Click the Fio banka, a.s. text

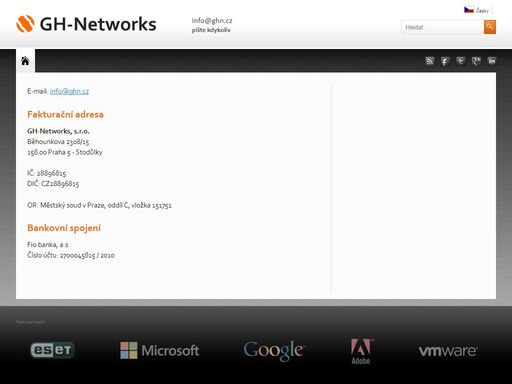tap(48, 245)
